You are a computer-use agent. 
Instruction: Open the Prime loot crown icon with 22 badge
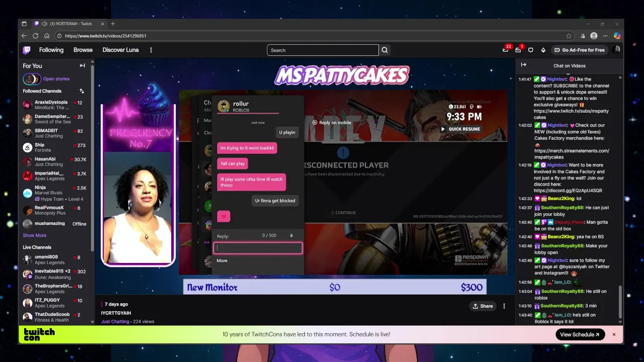click(506, 50)
